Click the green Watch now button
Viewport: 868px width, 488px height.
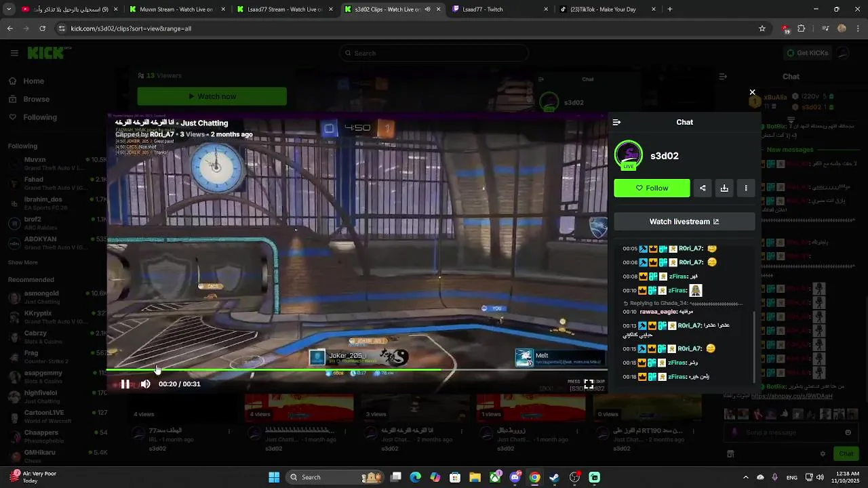(212, 96)
